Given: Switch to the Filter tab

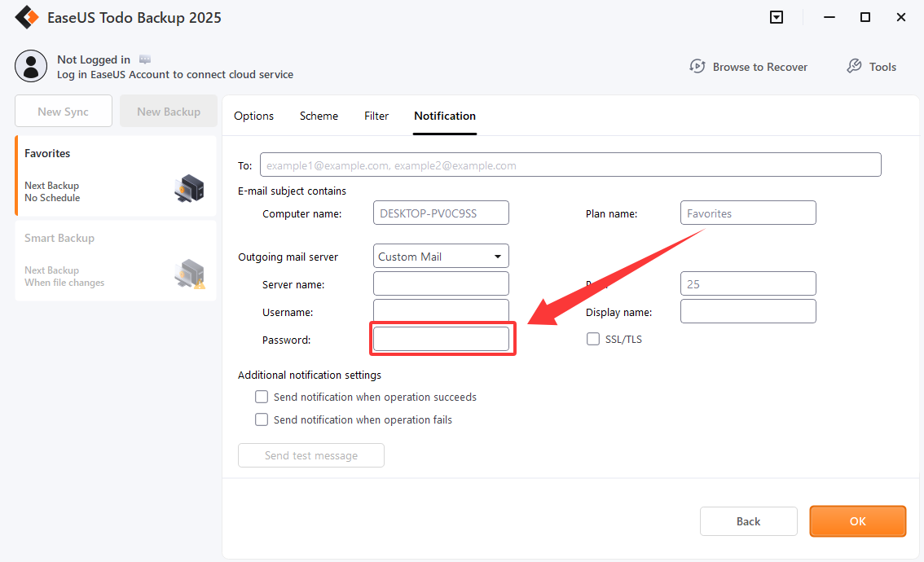Looking at the screenshot, I should (376, 116).
